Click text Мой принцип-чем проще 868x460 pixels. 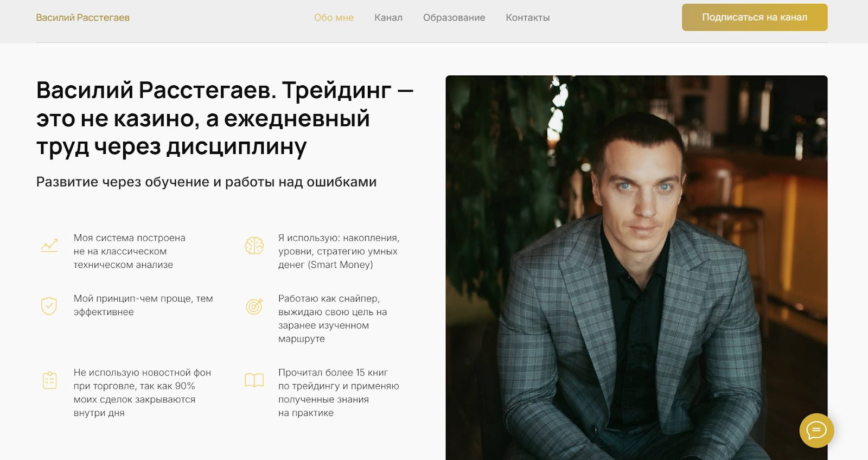point(143,305)
